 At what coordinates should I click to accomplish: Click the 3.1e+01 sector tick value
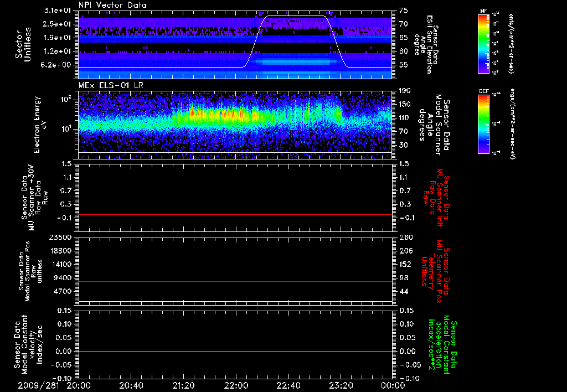point(58,11)
